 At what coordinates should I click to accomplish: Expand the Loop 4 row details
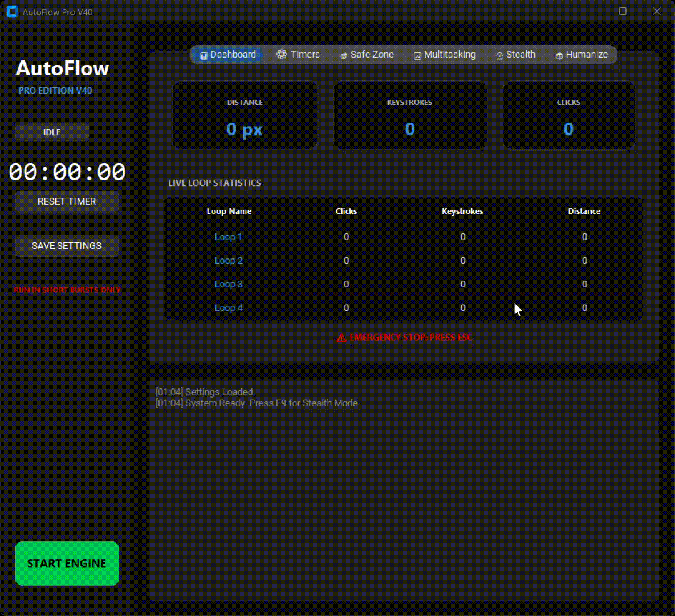click(229, 307)
